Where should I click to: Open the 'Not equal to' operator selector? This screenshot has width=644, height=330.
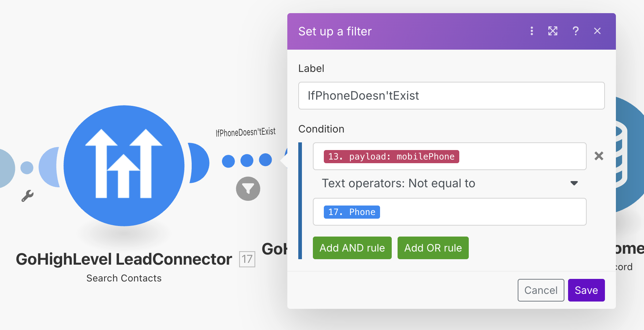[450, 183]
